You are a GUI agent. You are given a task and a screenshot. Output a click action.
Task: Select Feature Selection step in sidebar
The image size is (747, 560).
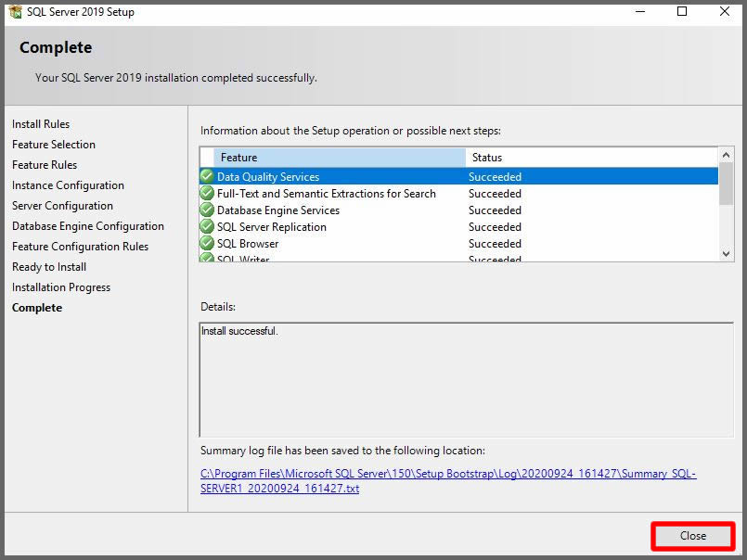[54, 145]
